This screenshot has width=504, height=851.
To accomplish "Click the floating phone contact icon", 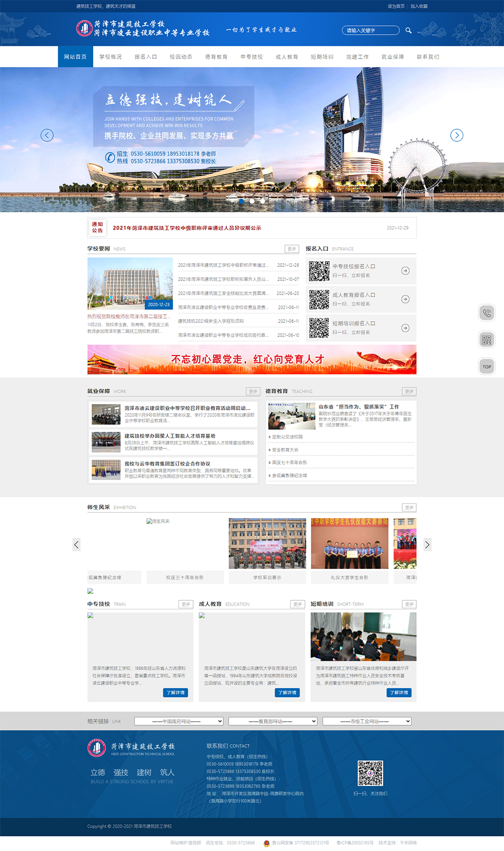I will (486, 313).
